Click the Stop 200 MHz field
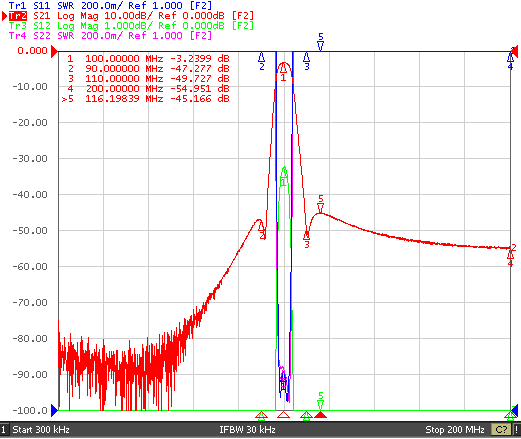Viewport: 521px width, 439px height. (455, 430)
